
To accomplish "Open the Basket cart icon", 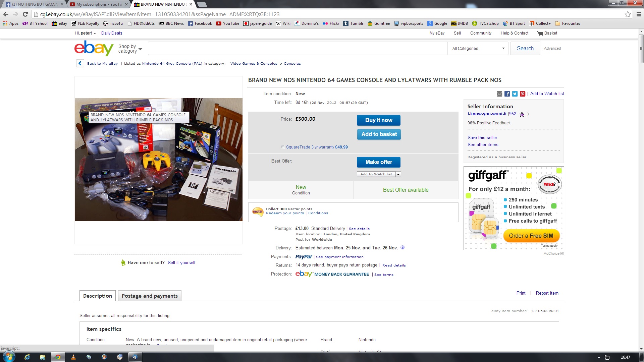I will pos(540,34).
